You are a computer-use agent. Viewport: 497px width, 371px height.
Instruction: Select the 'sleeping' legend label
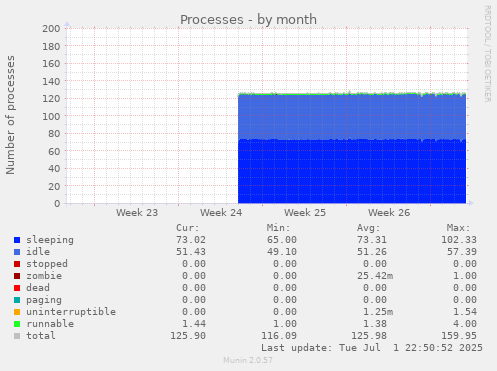[x=50, y=240]
